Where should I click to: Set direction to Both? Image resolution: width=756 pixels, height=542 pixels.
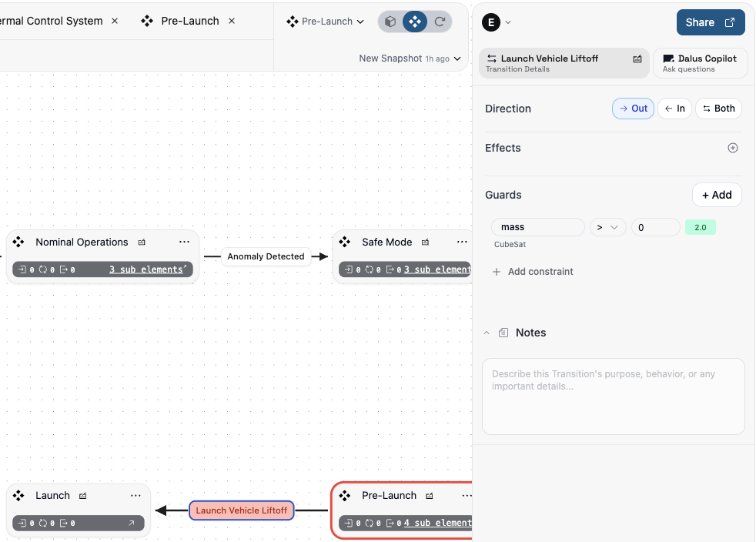(x=718, y=109)
